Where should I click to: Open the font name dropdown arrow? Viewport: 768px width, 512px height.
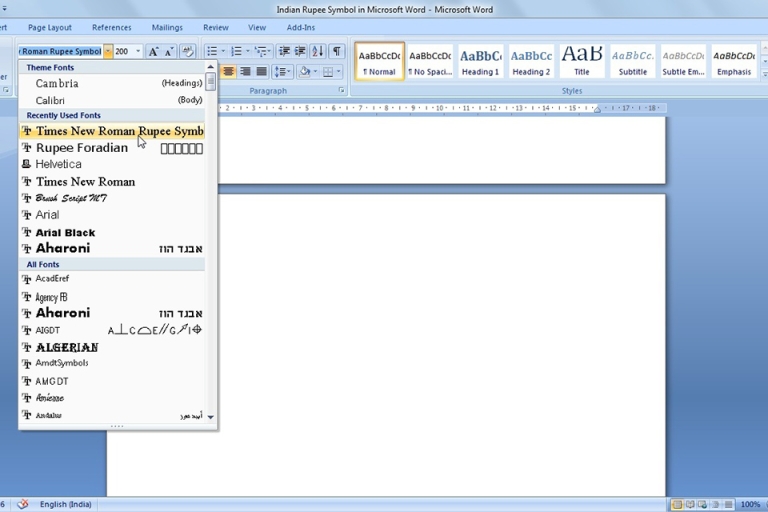(108, 51)
